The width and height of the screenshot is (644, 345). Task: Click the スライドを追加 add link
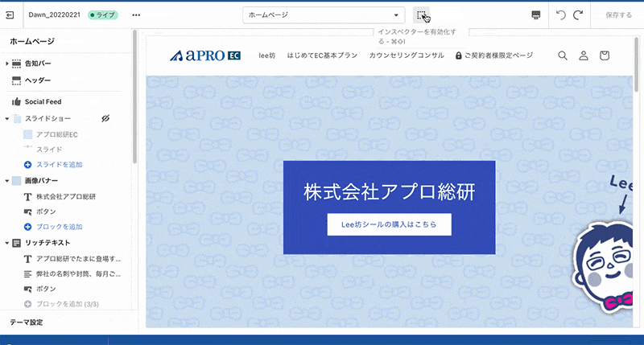60,165
